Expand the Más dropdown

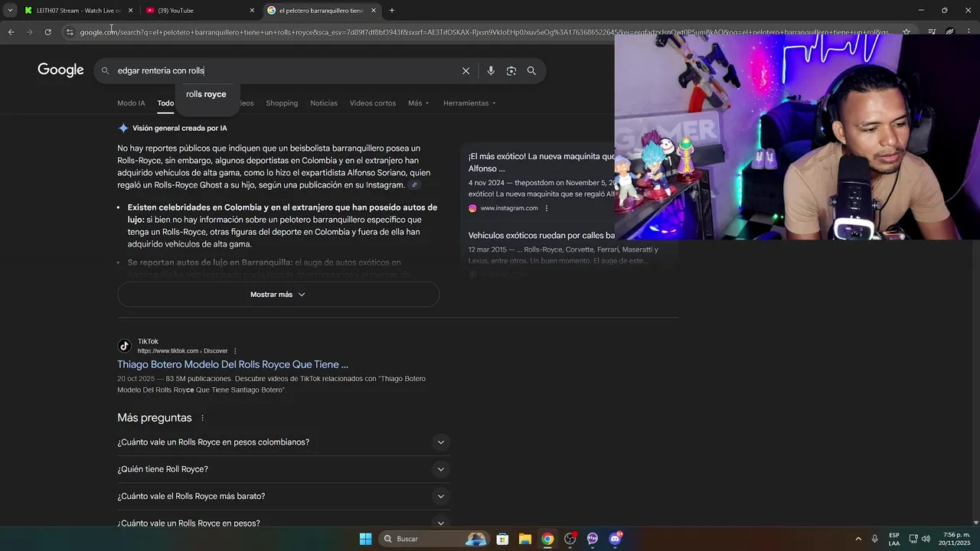point(419,103)
